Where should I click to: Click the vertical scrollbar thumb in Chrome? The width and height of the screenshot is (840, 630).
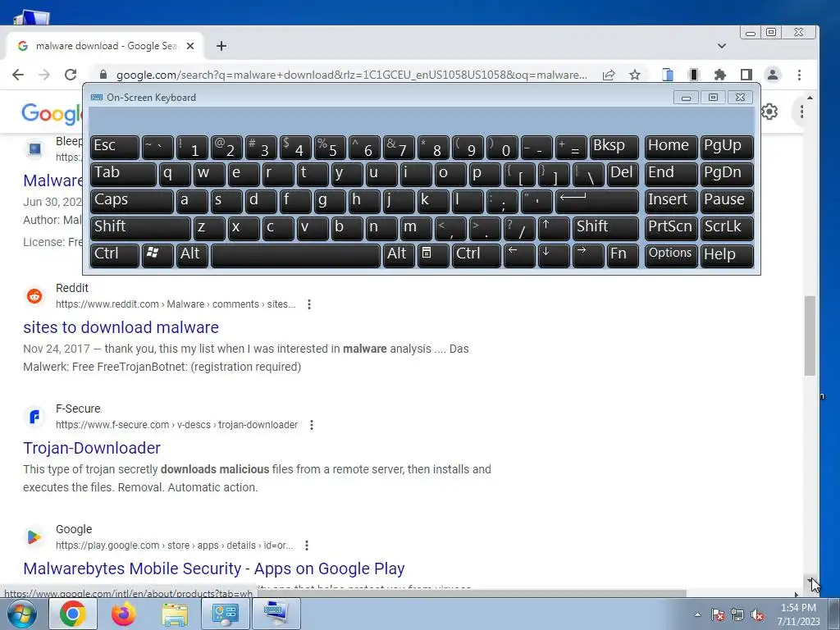[810, 336]
